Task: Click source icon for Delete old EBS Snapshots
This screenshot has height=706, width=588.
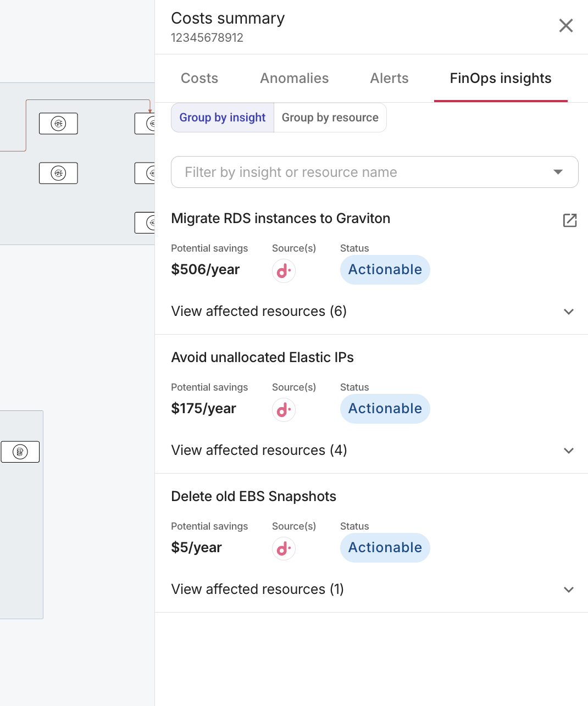Action: 284,549
